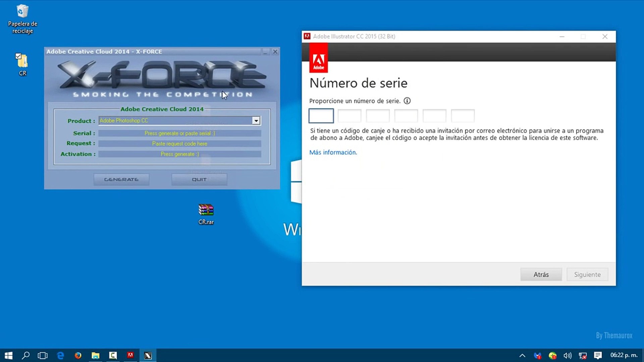This screenshot has height=362, width=644.
Task: Click the round green-yellow tray icon
Action: pyautogui.click(x=552, y=356)
